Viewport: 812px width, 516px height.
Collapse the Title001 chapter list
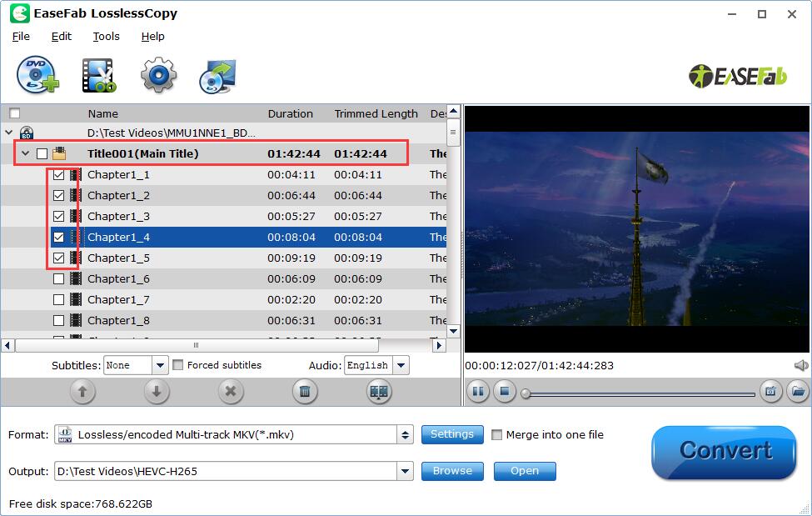tap(25, 153)
